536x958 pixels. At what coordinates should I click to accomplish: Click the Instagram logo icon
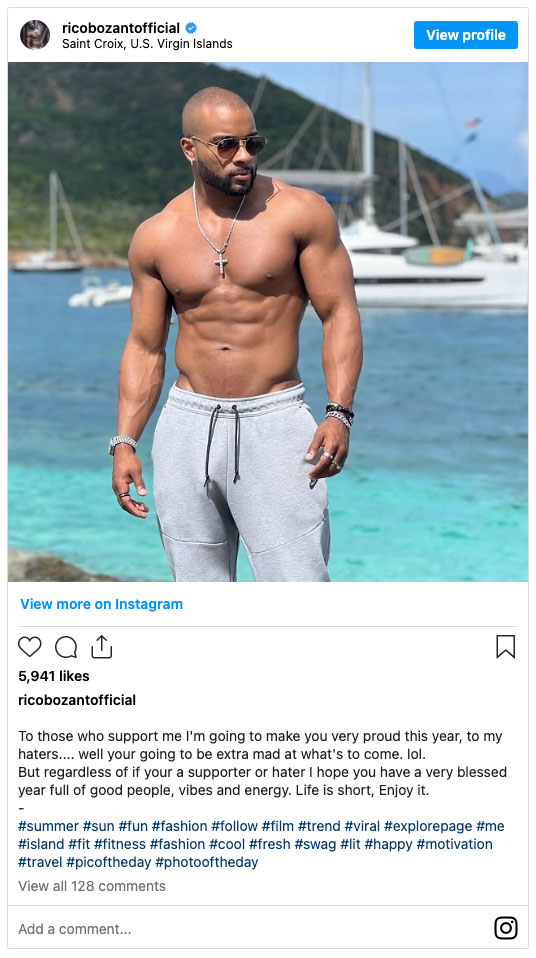pos(505,928)
